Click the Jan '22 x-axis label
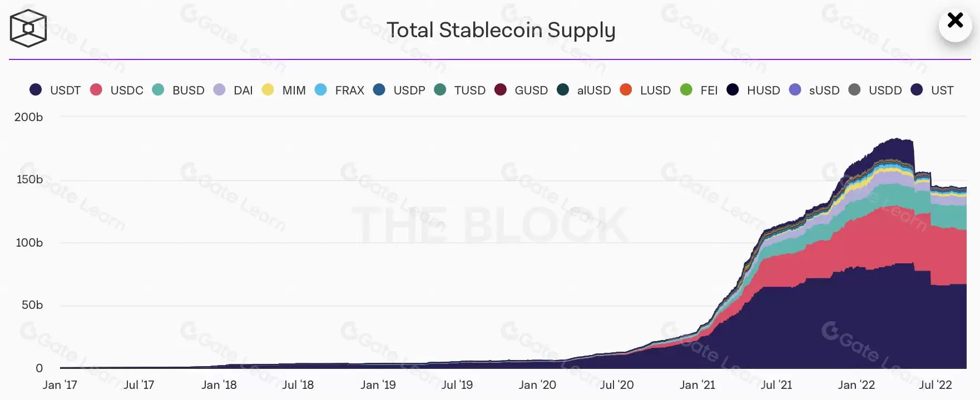The image size is (980, 400). (x=856, y=384)
